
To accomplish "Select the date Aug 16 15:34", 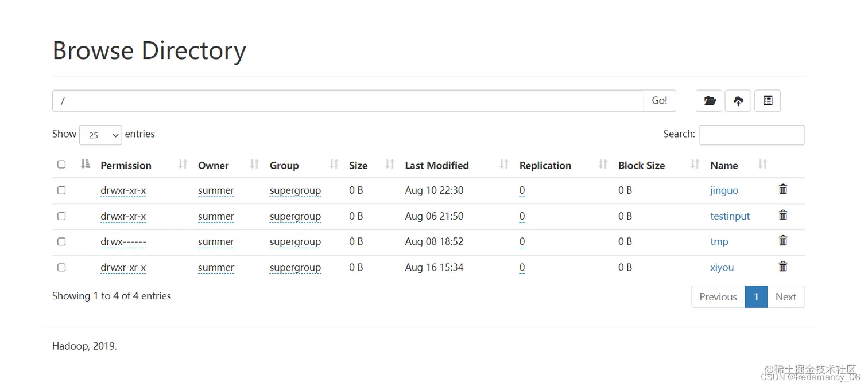I will [434, 267].
